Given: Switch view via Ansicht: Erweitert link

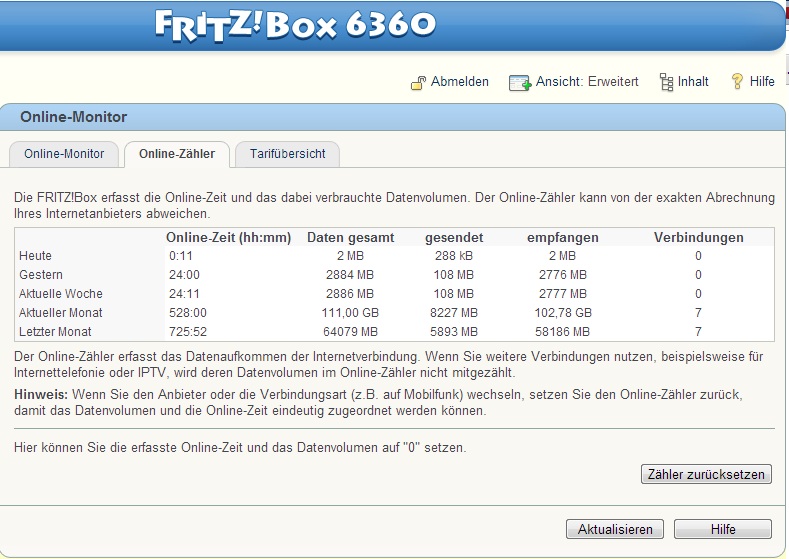Looking at the screenshot, I should (x=587, y=82).
